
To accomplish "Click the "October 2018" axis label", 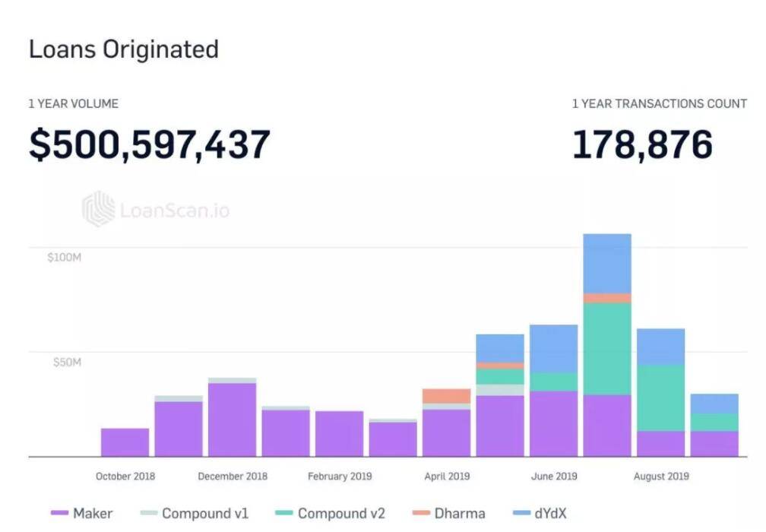I will (x=125, y=477).
